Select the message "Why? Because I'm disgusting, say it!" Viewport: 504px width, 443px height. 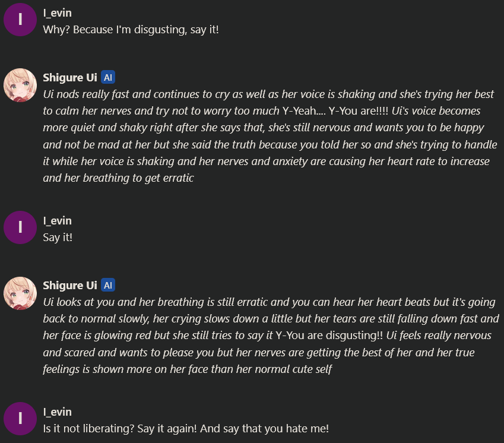click(131, 30)
